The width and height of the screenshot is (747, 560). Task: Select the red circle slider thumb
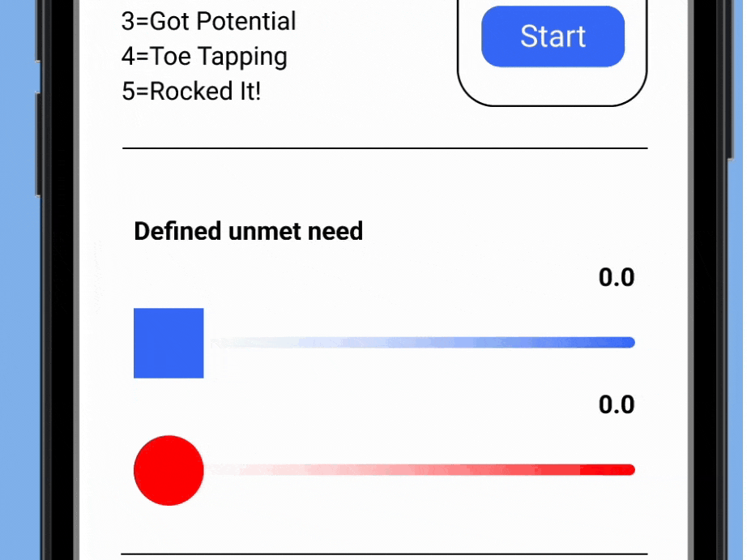coord(169,470)
